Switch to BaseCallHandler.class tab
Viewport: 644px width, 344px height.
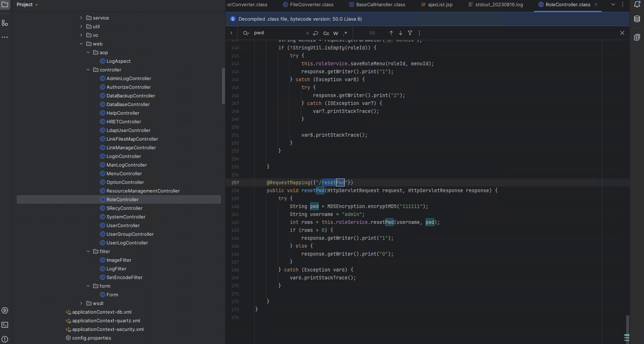click(x=377, y=5)
